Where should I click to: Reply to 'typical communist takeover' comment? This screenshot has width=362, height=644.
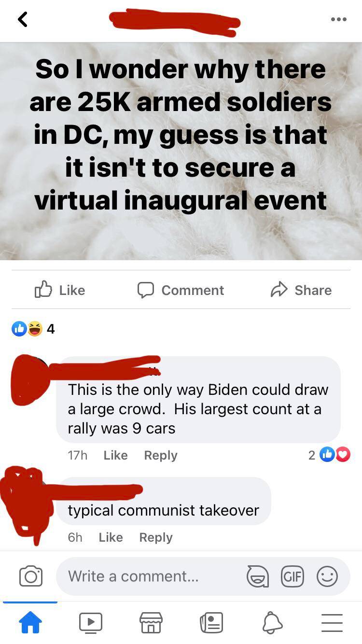click(x=156, y=537)
